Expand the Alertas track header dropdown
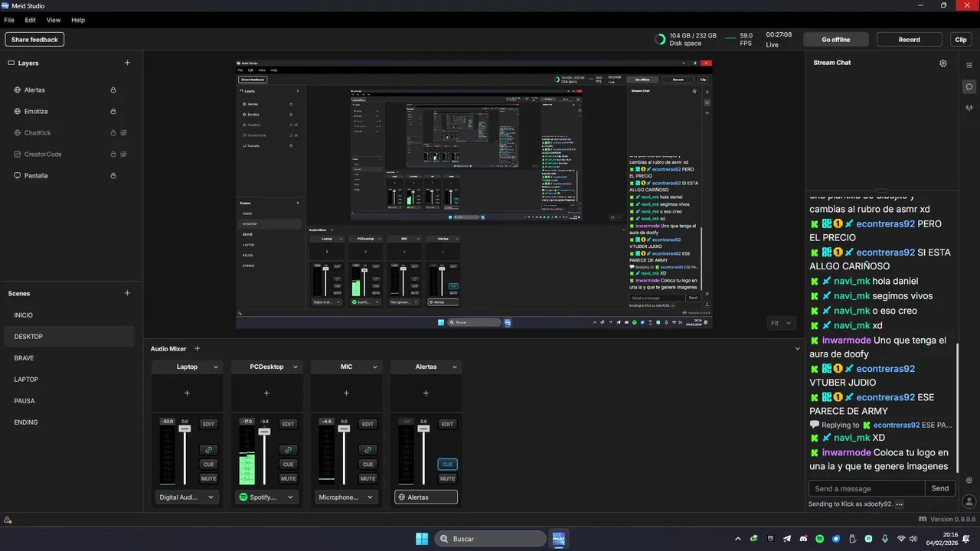This screenshot has height=551, width=980. coord(455,367)
